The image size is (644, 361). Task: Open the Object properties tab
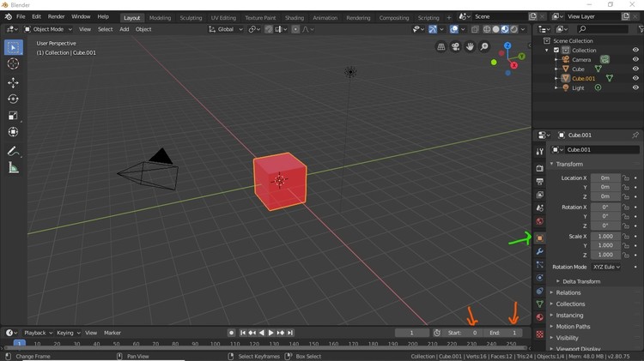(540, 238)
